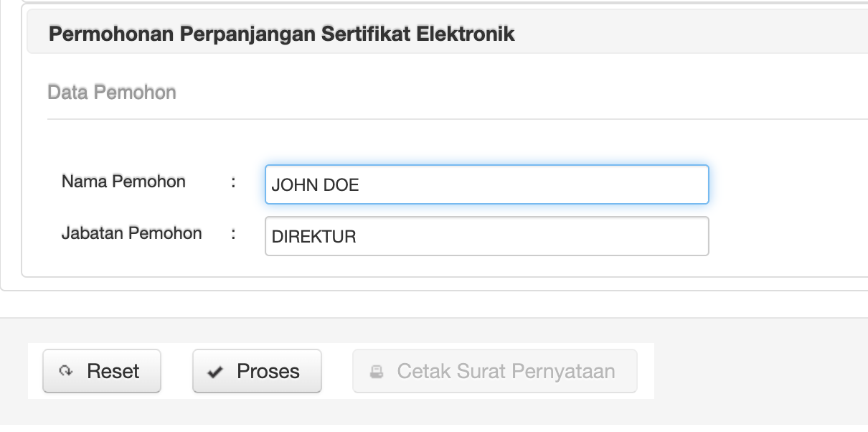Clear the form using Reset
868x432 pixels.
pos(101,371)
